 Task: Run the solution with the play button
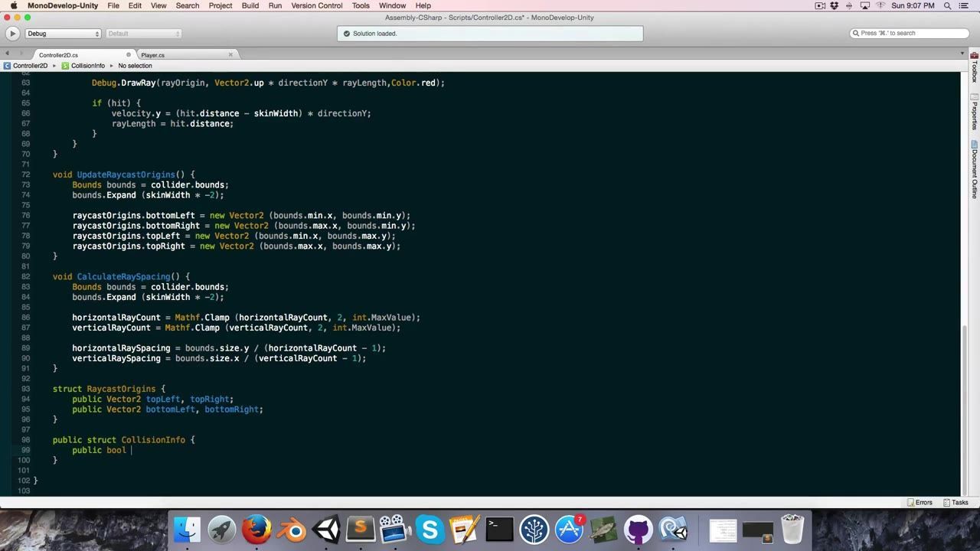[12, 34]
